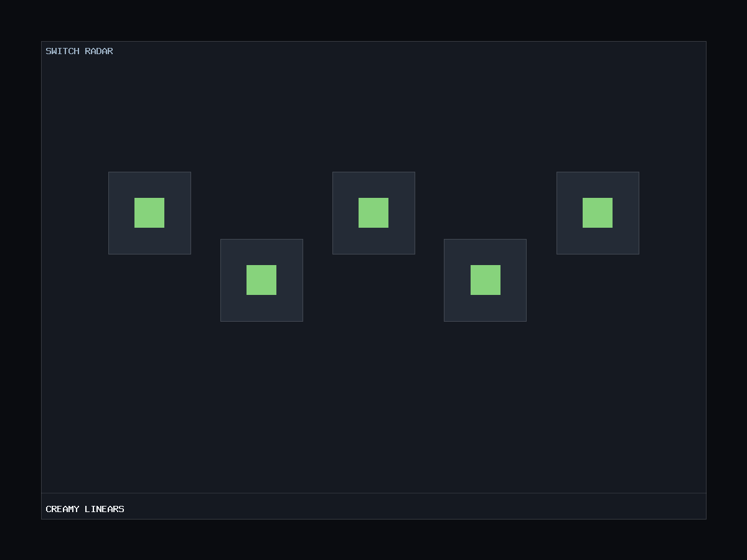Click the SWITCH RADAR title text
This screenshot has height=560, width=747.
(x=79, y=51)
